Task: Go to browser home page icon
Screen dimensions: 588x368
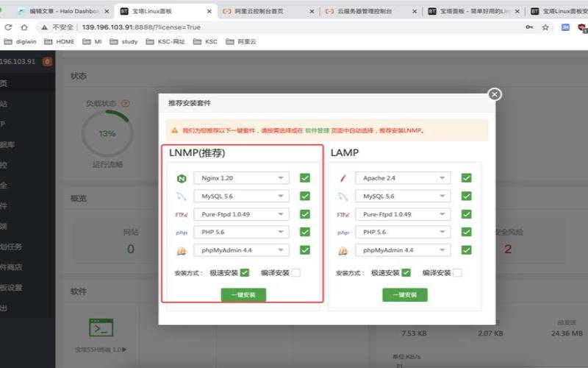Action: coord(24,27)
